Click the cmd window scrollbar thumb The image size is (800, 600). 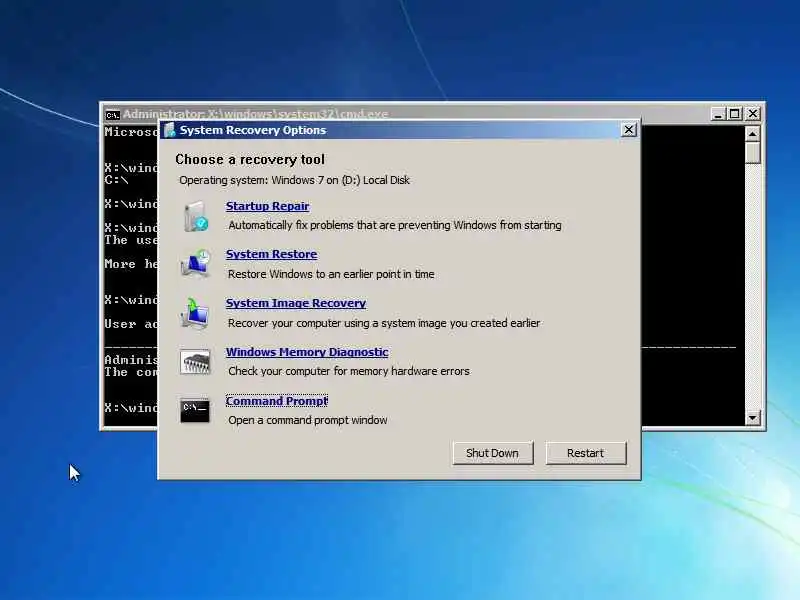click(x=753, y=153)
